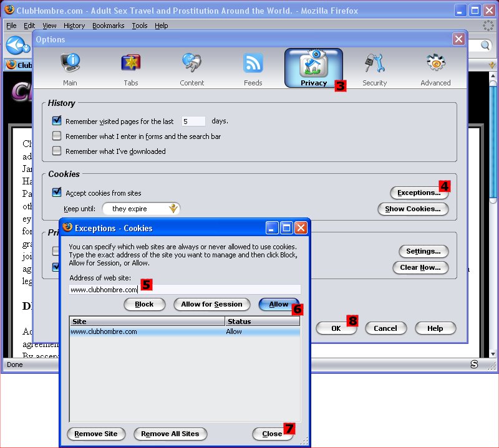
Task: Sort exceptions by Status column header
Action: pyautogui.click(x=262, y=321)
